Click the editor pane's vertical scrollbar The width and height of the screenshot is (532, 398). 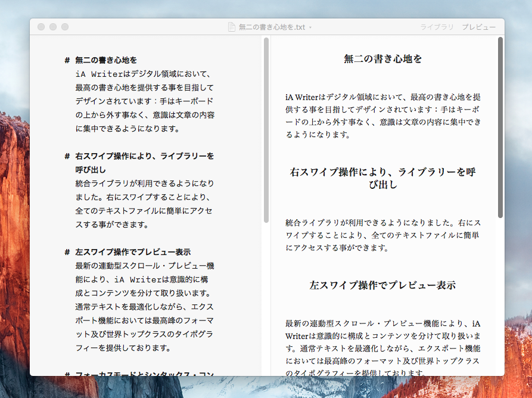click(x=266, y=130)
